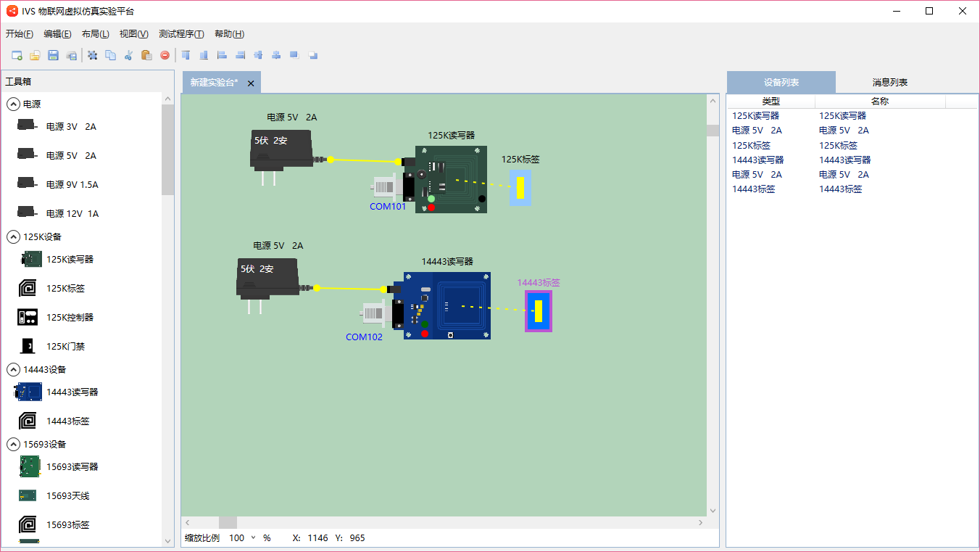The height and width of the screenshot is (552, 980).
Task: Click the paste clipboard icon
Action: tap(146, 55)
